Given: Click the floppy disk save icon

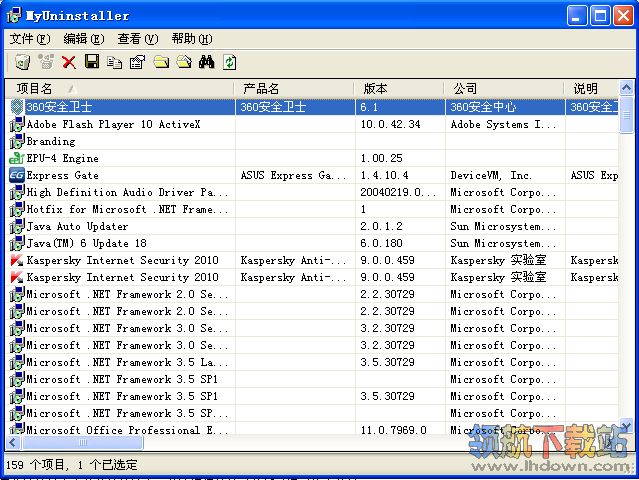Looking at the screenshot, I should tap(92, 62).
